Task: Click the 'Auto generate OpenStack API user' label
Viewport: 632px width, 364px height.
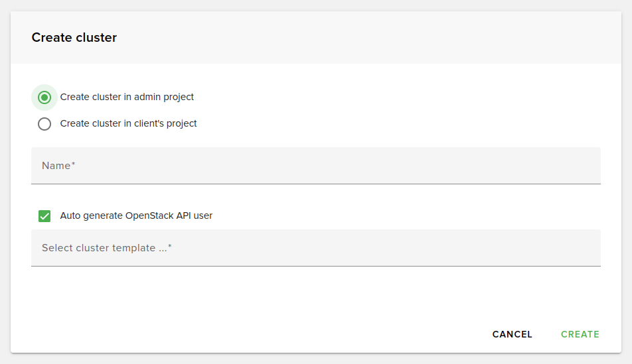Action: click(x=136, y=215)
